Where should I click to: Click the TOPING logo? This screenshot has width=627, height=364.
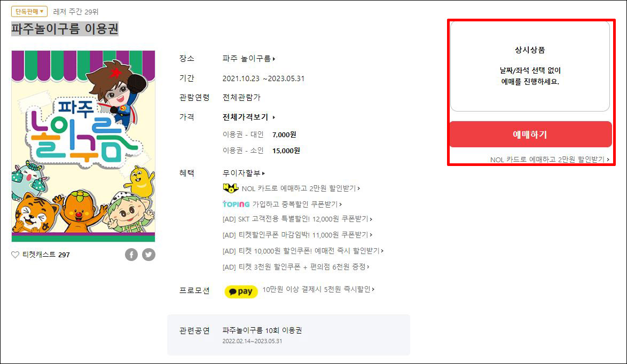click(236, 204)
